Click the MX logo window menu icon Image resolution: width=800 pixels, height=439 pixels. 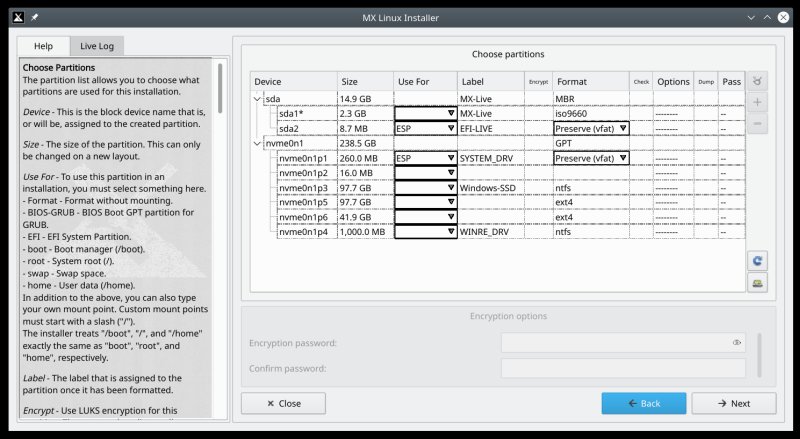pyautogui.click(x=18, y=17)
